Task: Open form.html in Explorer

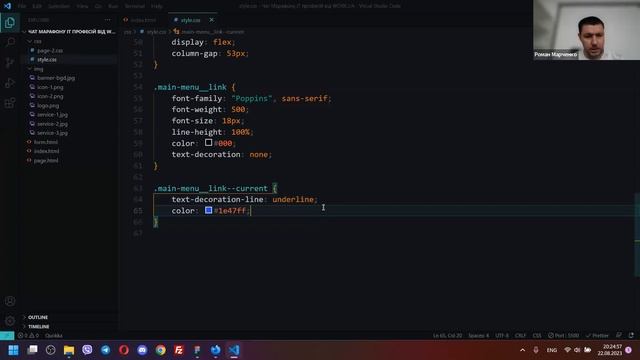Action: click(x=46, y=142)
